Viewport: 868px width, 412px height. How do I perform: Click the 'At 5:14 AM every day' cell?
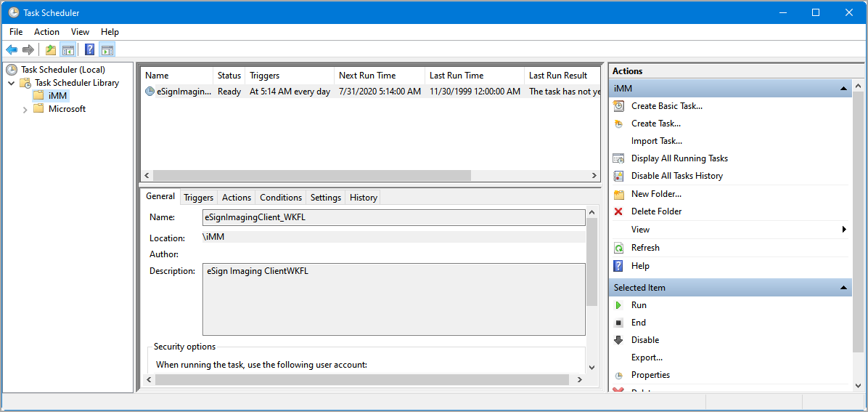[290, 92]
